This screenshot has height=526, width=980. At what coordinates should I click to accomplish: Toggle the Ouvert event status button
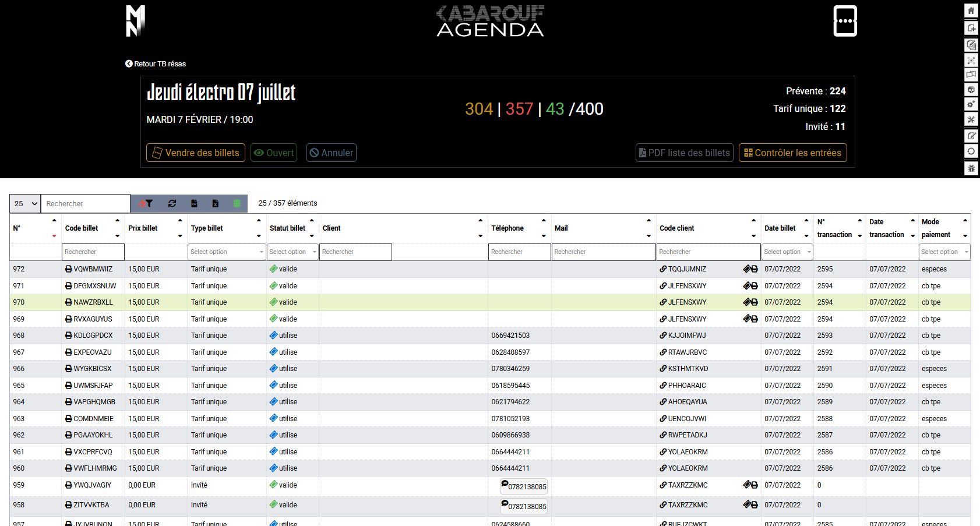tap(274, 153)
